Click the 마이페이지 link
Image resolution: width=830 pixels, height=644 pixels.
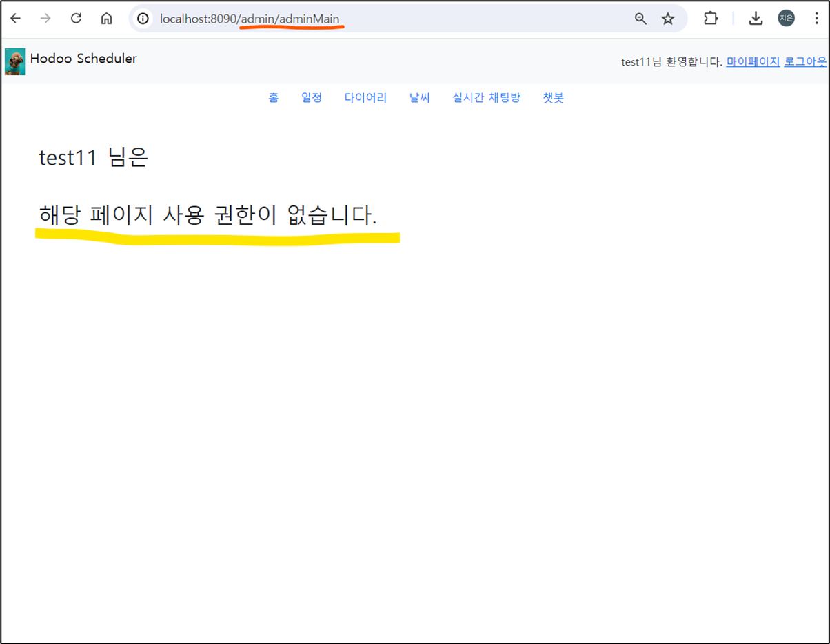pyautogui.click(x=753, y=61)
